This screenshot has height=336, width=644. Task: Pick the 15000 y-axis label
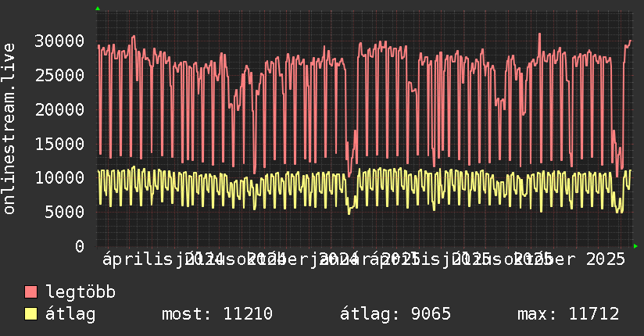(59, 144)
